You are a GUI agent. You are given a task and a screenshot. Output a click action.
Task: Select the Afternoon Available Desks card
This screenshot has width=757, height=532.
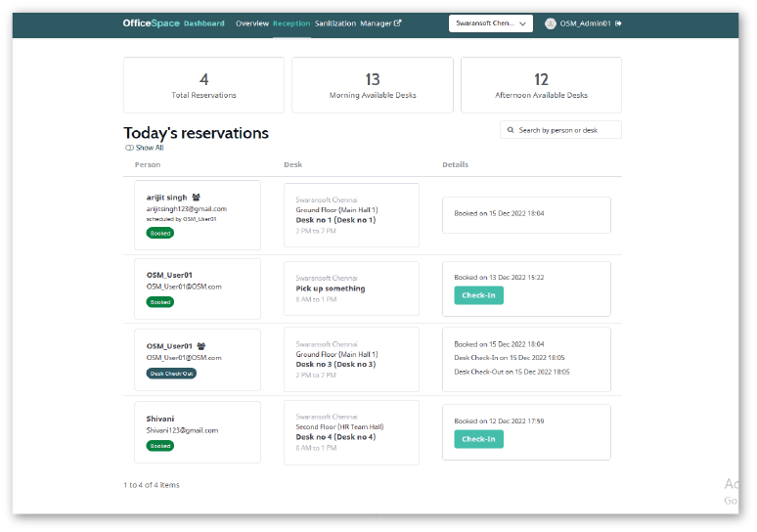coord(541,85)
